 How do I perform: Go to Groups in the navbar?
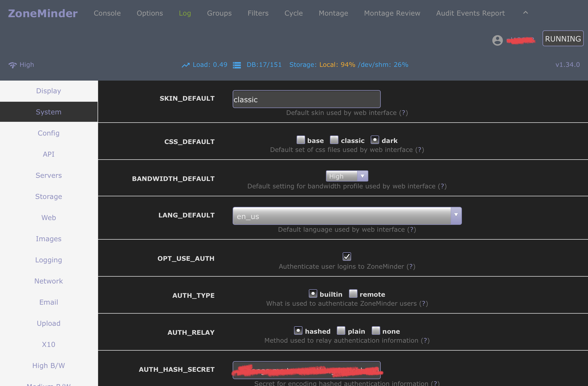point(219,13)
